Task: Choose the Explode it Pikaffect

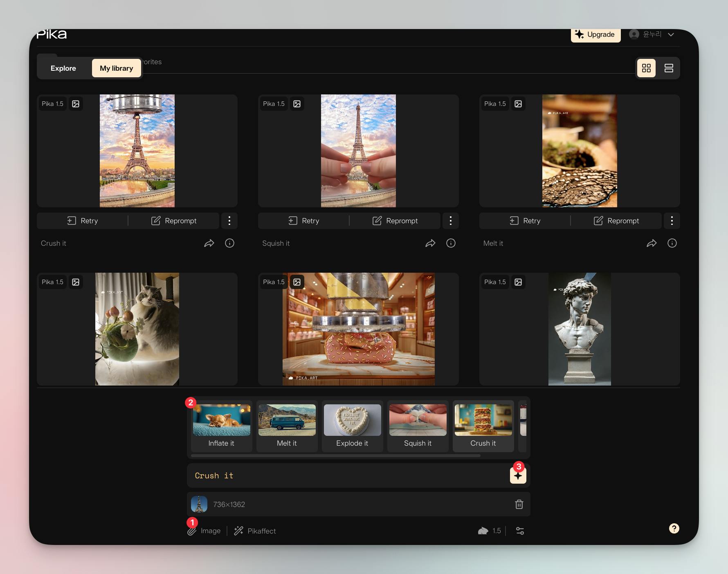Action: coord(353,426)
